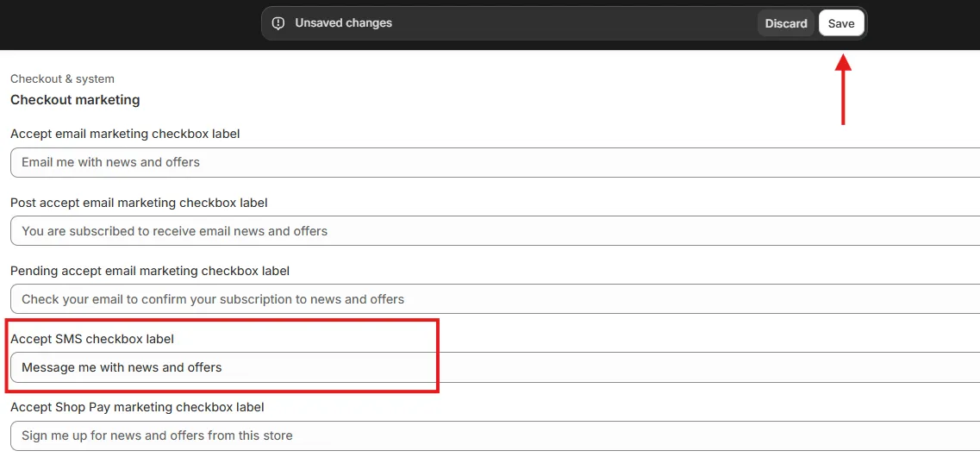Edit the Pending accept email marketing label field
The width and height of the screenshot is (980, 476).
[495, 299]
